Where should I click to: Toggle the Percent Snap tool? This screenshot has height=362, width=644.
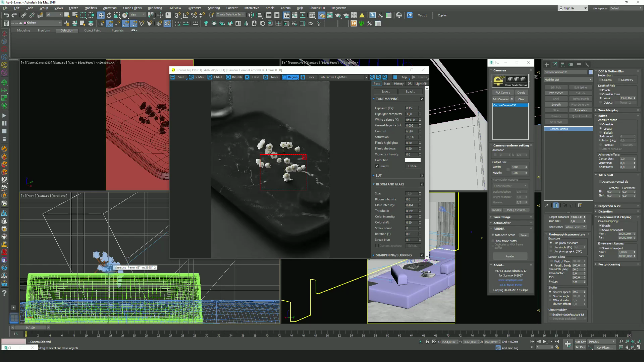click(194, 15)
